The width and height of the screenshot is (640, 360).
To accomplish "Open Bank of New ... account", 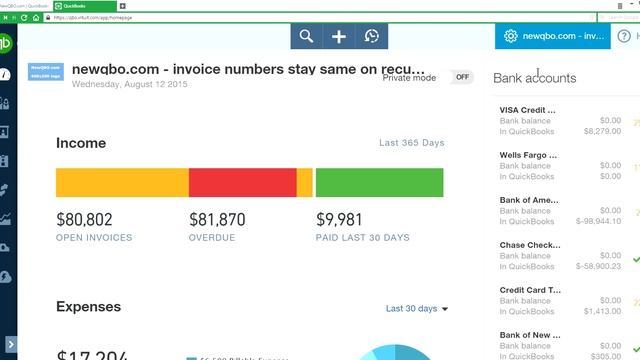I will (530, 335).
